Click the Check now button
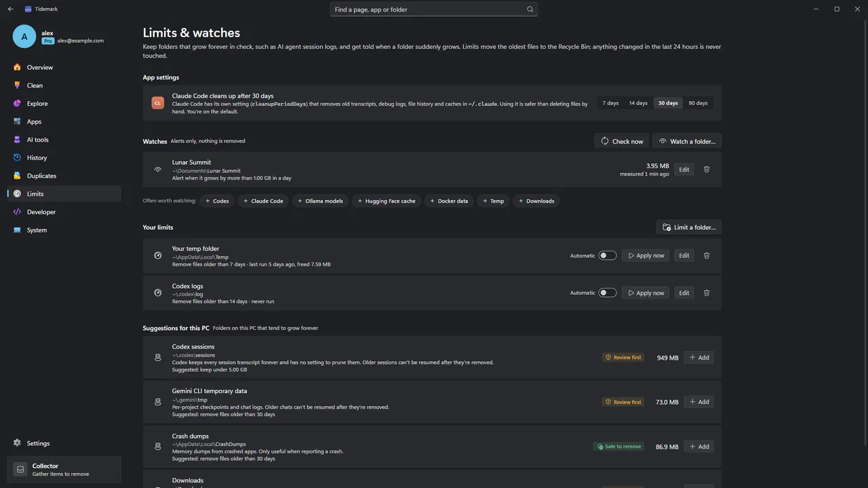The height and width of the screenshot is (488, 868). 622,141
